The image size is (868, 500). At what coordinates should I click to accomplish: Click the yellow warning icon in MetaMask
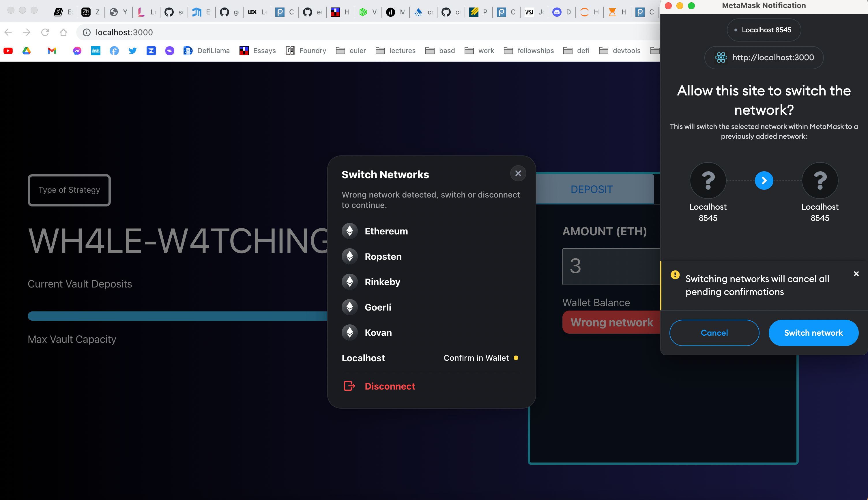pos(675,275)
